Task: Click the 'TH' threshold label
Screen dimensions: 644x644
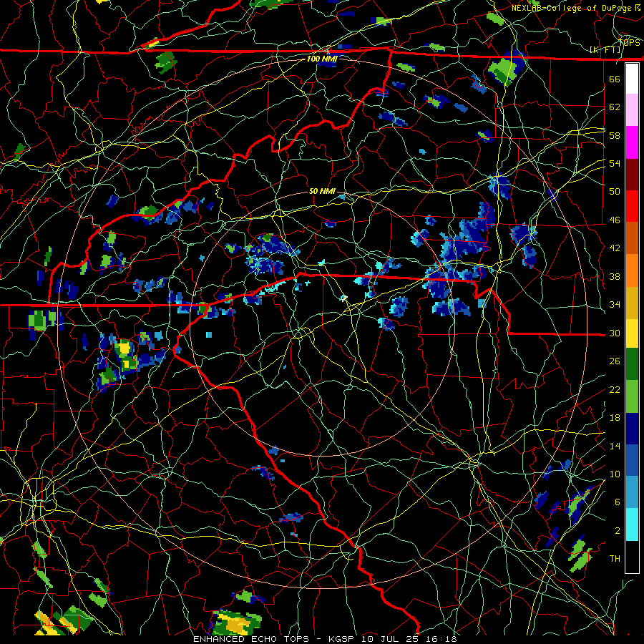Action: click(615, 559)
